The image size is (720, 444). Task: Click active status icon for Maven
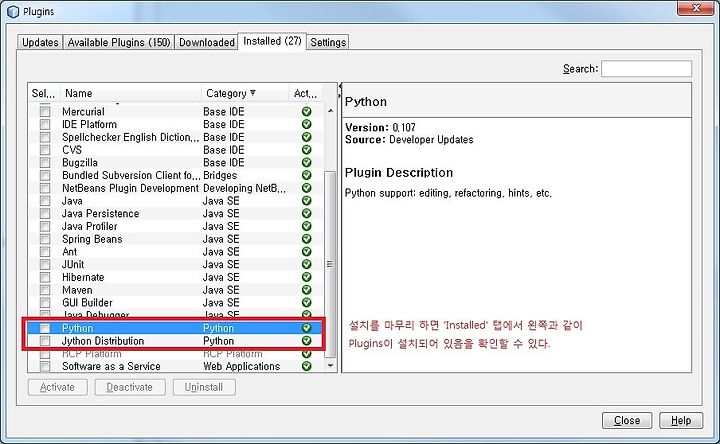307,290
